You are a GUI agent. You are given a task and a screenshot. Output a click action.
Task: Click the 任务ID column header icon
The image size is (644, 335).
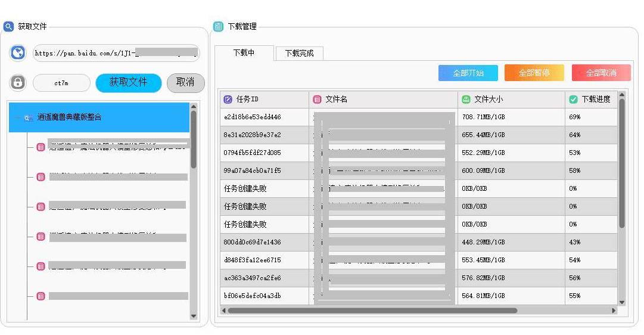click(x=228, y=99)
